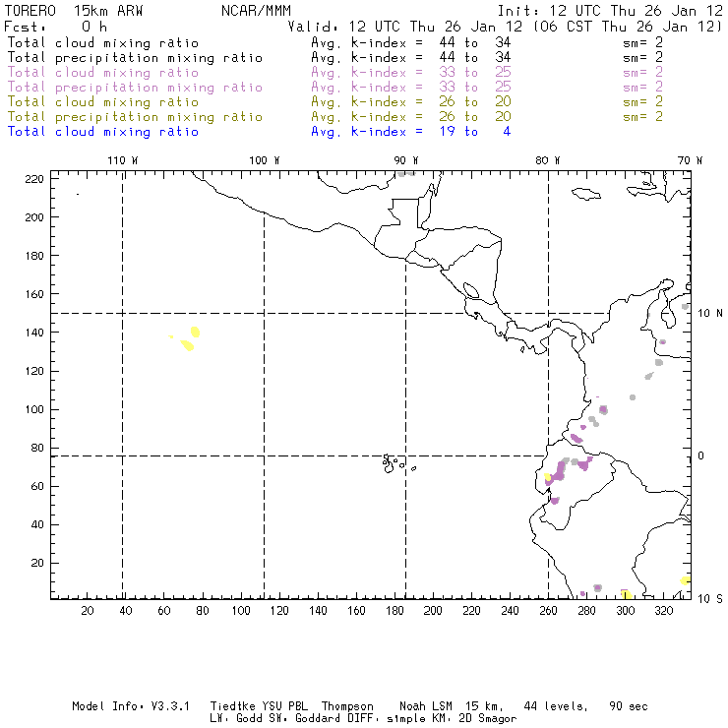Image resolution: width=728 pixels, height=728 pixels.
Task: Click the 'Model Info: V3.3.1' text
Action: click(131, 706)
